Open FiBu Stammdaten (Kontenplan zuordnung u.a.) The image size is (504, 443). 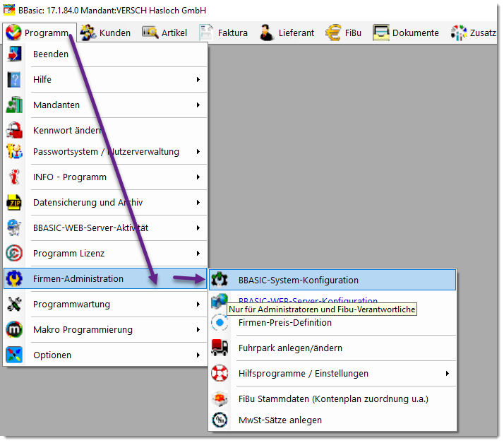click(332, 399)
